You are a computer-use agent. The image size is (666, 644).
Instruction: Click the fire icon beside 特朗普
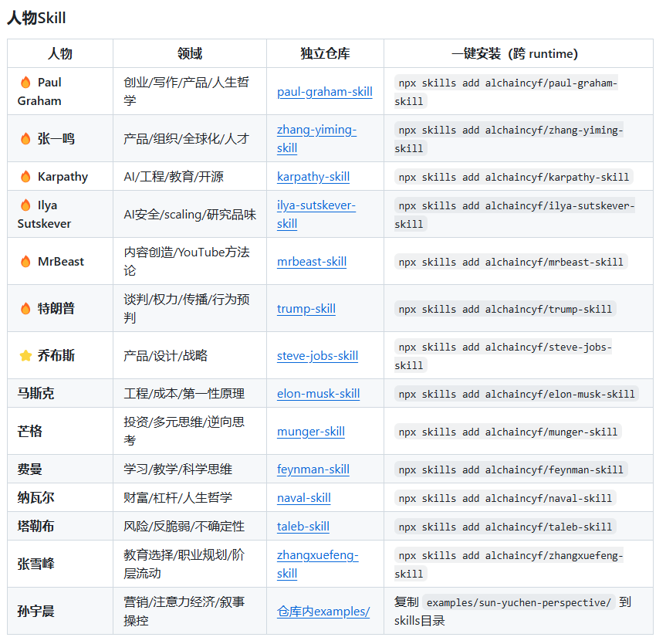click(x=25, y=309)
